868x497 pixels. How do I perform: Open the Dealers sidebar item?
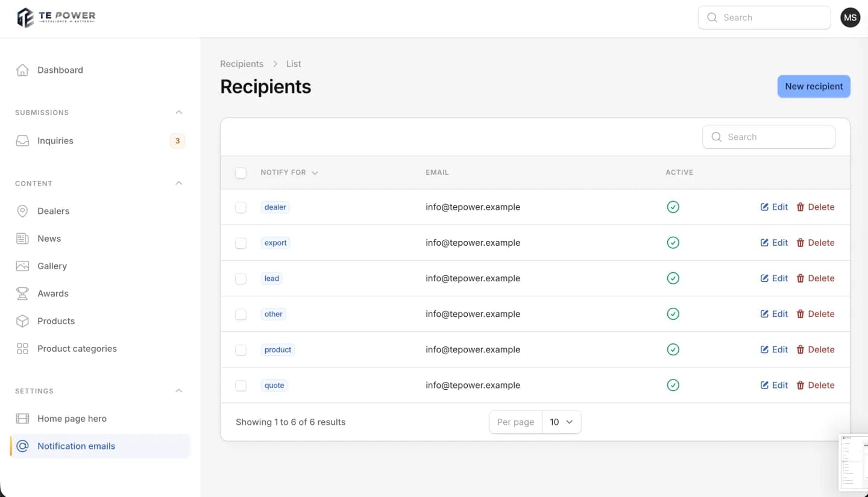[100, 211]
